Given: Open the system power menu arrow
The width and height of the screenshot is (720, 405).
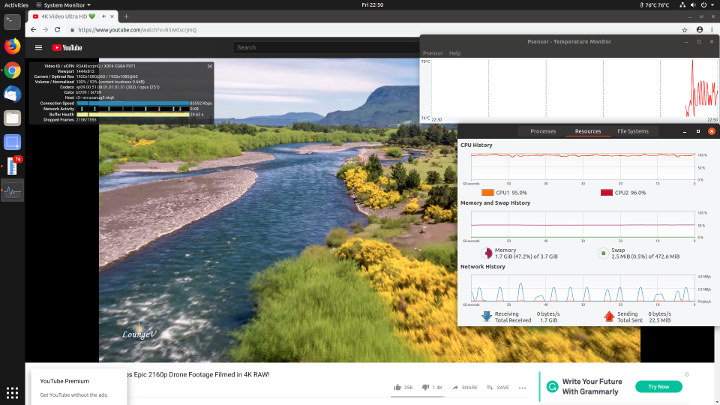Looking at the screenshot, I should 713,5.
